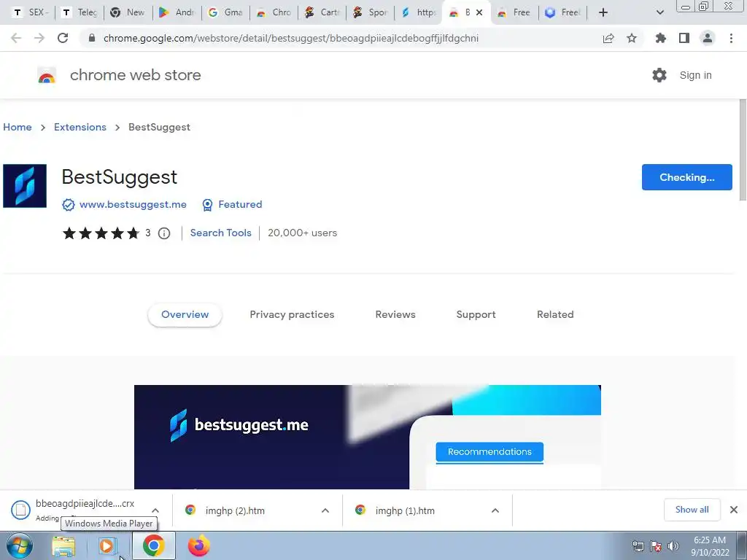Switch to the SEX browser tab
The width and height of the screenshot is (747, 560).
pyautogui.click(x=31, y=12)
